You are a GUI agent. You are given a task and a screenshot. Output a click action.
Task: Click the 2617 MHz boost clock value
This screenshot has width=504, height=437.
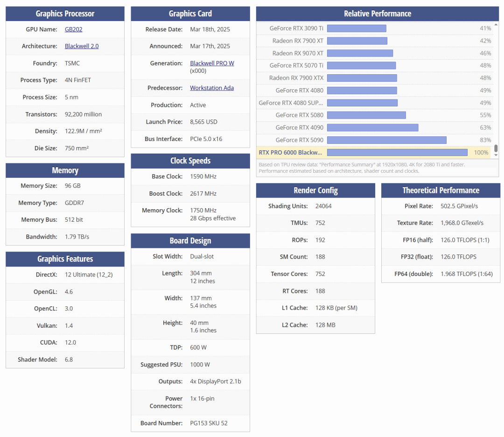203,194
